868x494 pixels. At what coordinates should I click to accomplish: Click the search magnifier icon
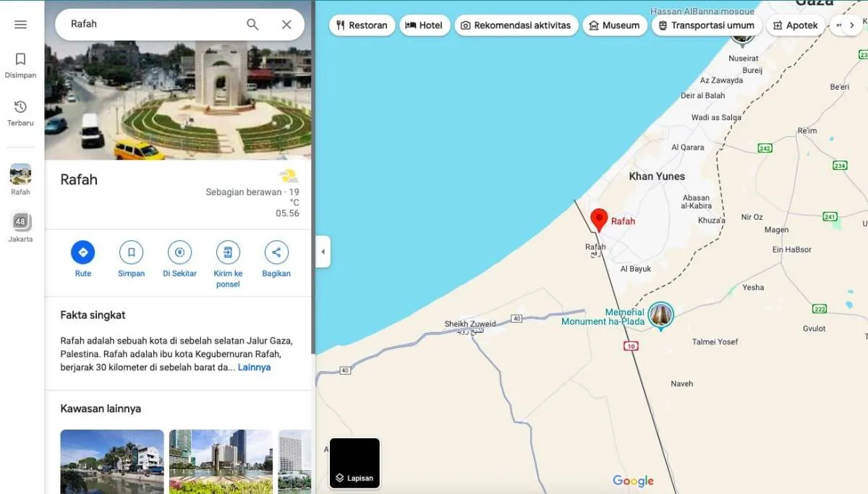(252, 24)
